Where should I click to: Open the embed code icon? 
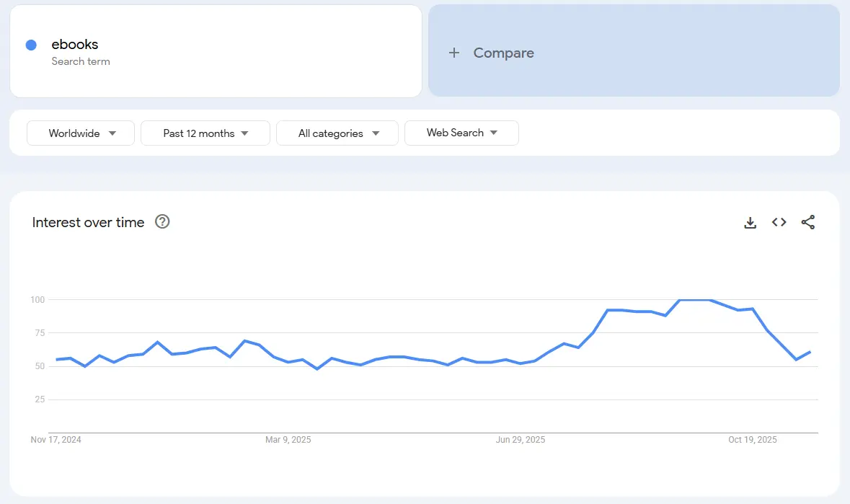point(779,223)
